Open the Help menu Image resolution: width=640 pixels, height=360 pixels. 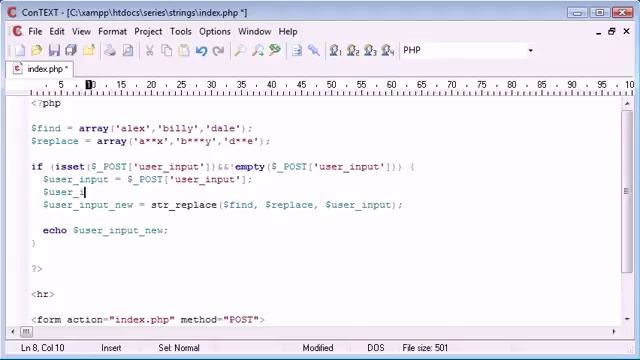tap(288, 31)
